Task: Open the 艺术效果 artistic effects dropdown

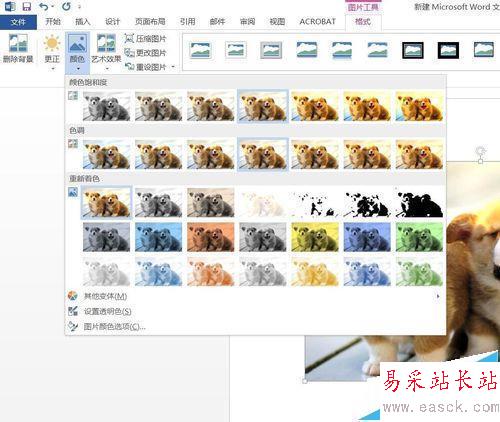Action: coord(106,52)
